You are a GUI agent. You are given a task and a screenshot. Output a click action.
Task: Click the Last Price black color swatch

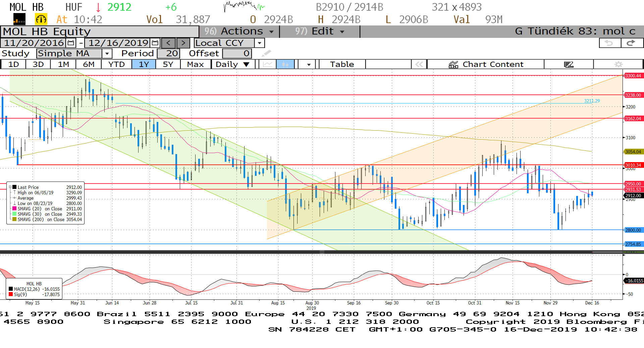click(14, 187)
